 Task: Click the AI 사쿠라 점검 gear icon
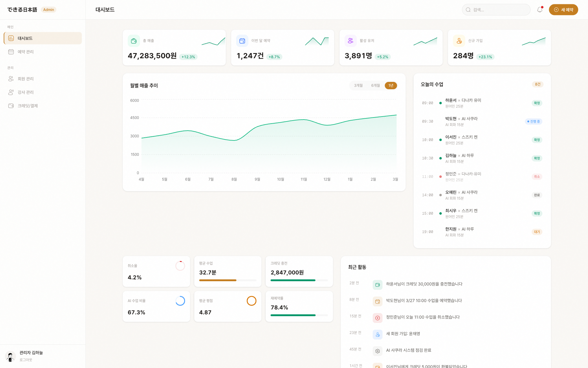pos(378,351)
